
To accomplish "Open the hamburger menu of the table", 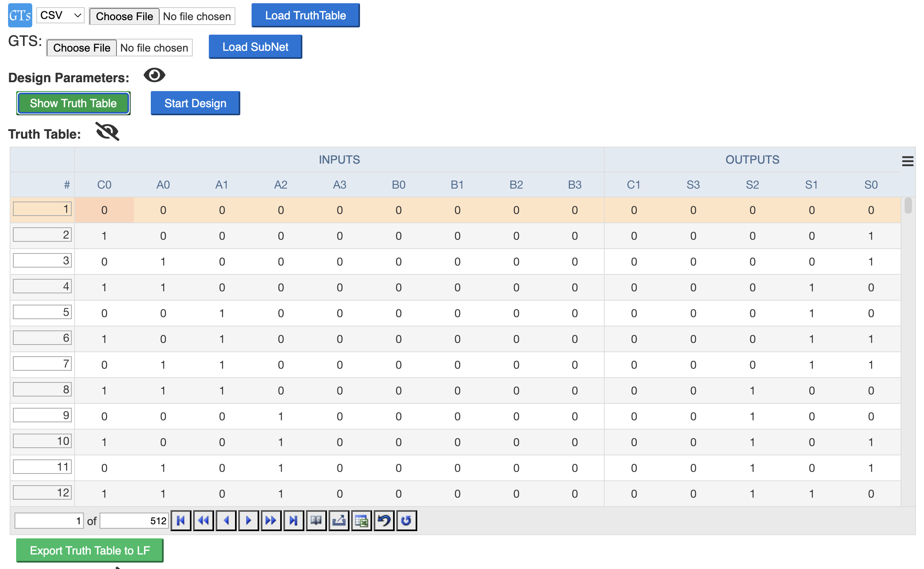I will pos(907,161).
